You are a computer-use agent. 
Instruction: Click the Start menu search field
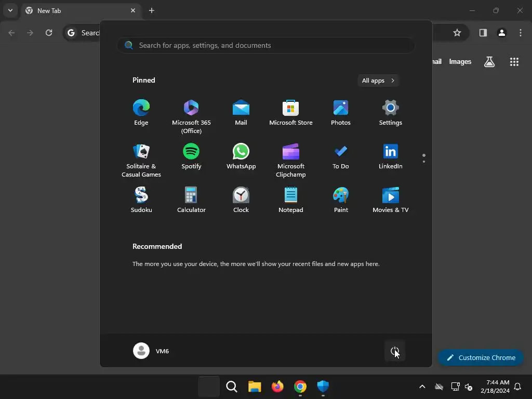265,45
